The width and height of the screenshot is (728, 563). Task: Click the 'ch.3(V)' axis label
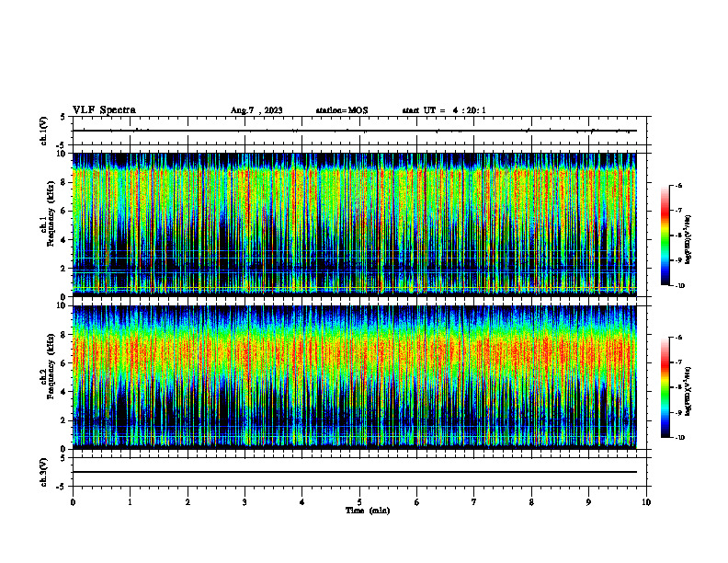[x=44, y=472]
